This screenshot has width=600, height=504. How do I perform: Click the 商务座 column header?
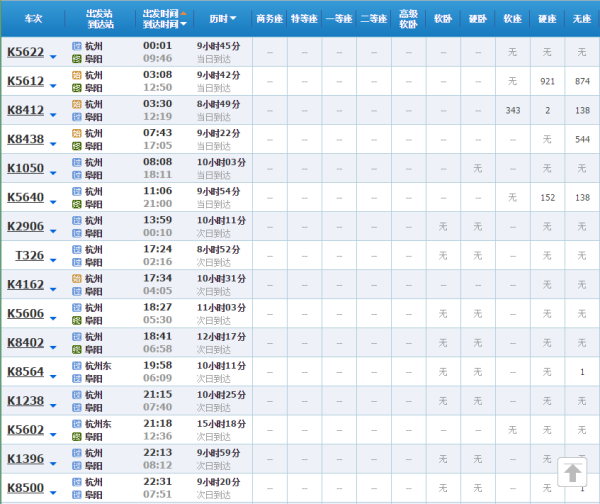pos(269,18)
